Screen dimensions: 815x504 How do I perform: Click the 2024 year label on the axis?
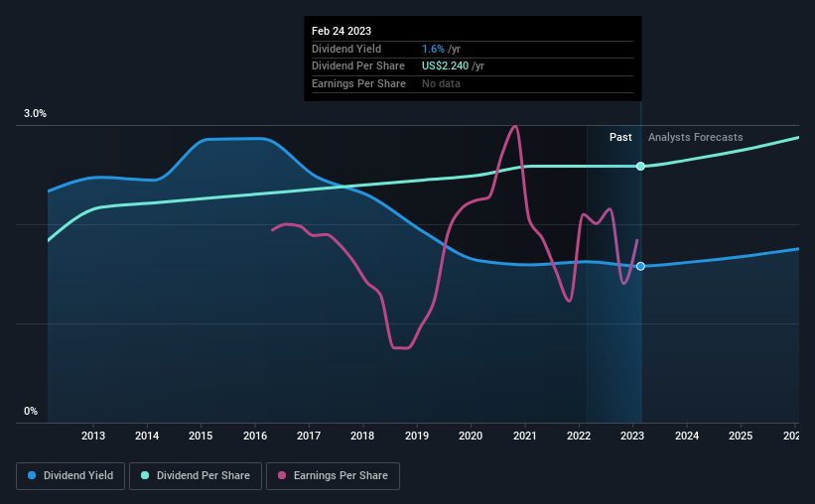point(687,436)
